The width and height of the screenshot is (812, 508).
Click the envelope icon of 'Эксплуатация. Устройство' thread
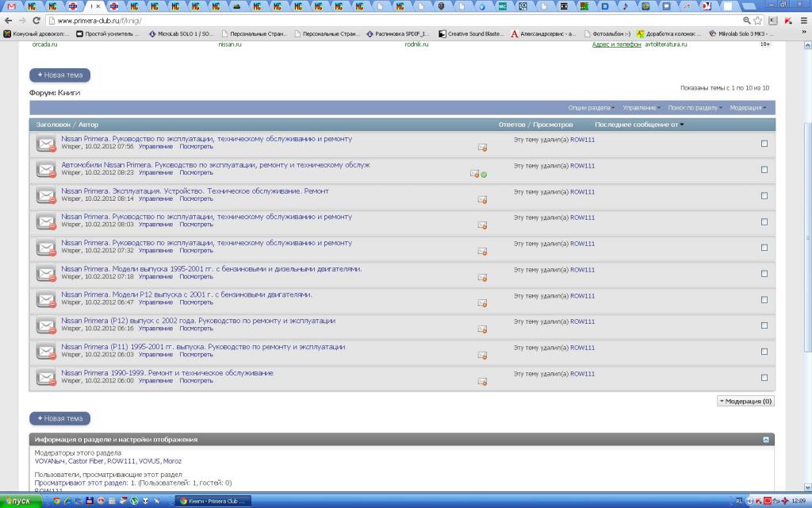(46, 195)
